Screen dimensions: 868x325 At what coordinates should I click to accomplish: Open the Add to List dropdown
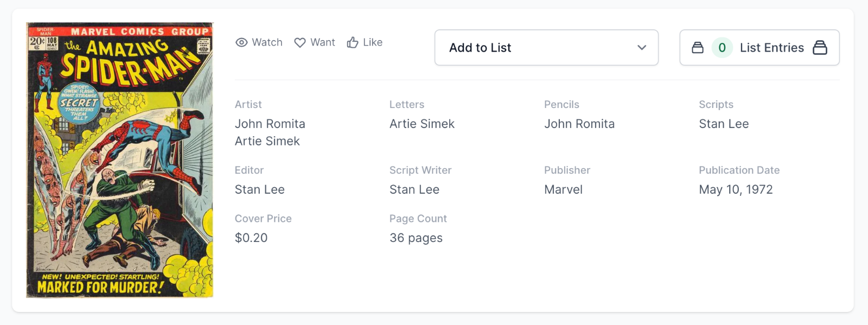(546, 48)
